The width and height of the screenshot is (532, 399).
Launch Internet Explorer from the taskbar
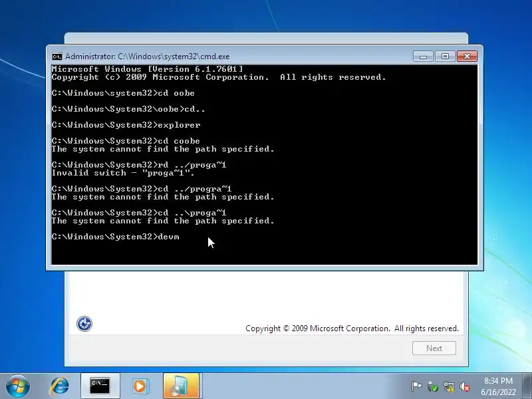click(x=60, y=386)
